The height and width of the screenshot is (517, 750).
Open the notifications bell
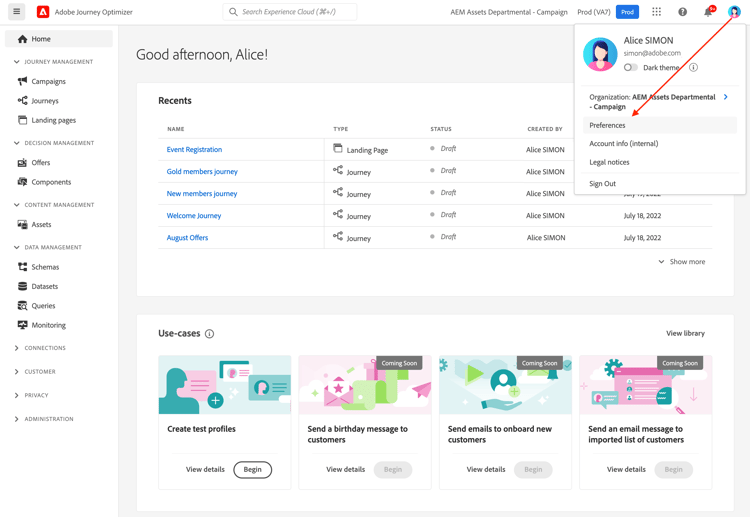click(708, 12)
